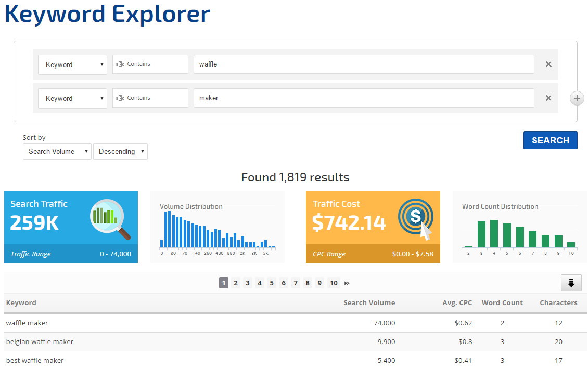588x369 pixels.
Task: Add a new filter row with plus icon
Action: [577, 98]
